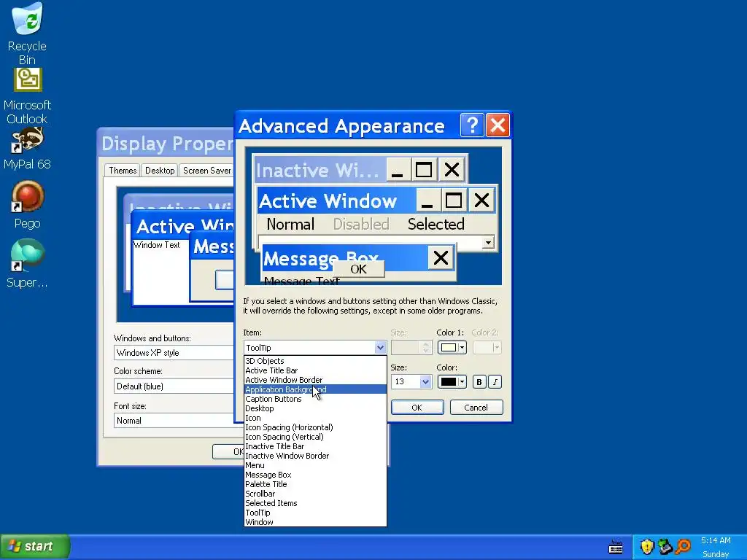Click the Message Box preview title bar
The height and width of the screenshot is (560, 747).
click(345, 258)
